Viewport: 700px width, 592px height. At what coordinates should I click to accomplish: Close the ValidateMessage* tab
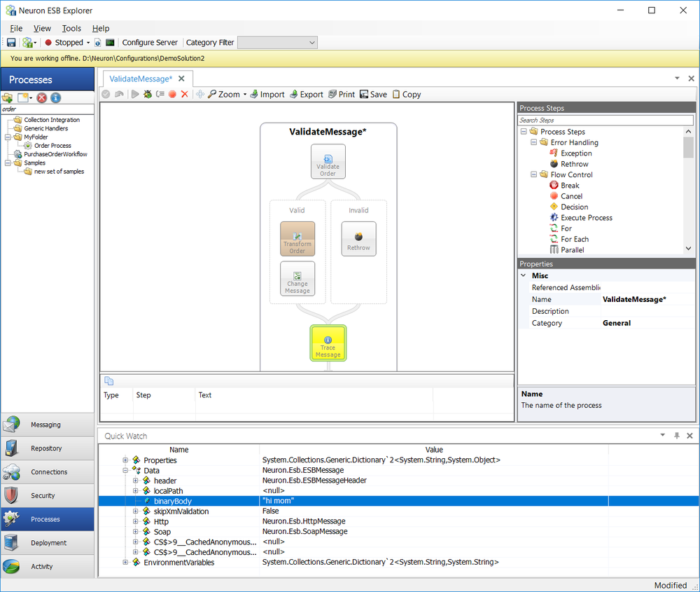181,78
